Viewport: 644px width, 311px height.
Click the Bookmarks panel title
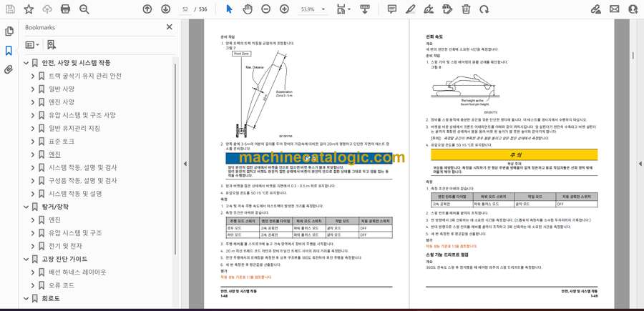click(40, 27)
